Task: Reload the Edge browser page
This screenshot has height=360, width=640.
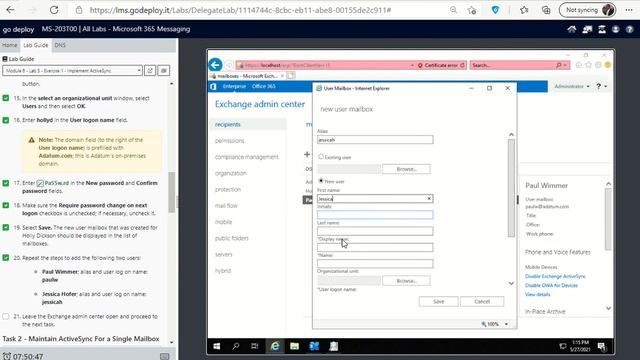Action: coord(54,10)
